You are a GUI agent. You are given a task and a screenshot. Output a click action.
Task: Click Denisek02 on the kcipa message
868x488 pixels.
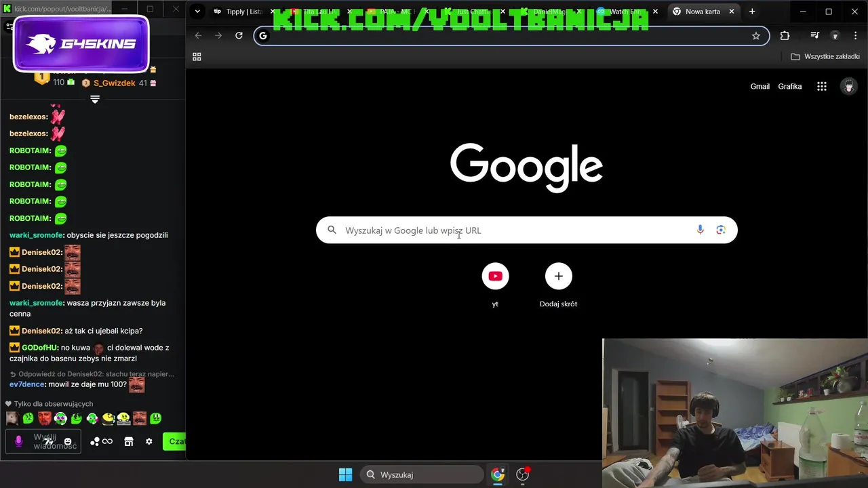pyautogui.click(x=41, y=331)
